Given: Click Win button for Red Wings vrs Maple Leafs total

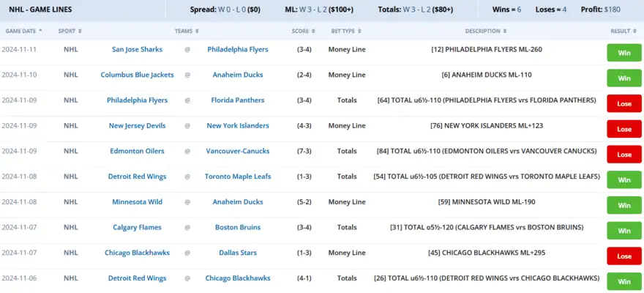Looking at the screenshot, I should 624,180.
